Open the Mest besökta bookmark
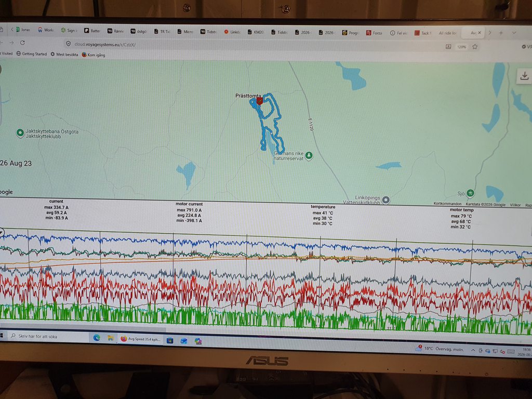The image size is (532, 399). point(64,54)
